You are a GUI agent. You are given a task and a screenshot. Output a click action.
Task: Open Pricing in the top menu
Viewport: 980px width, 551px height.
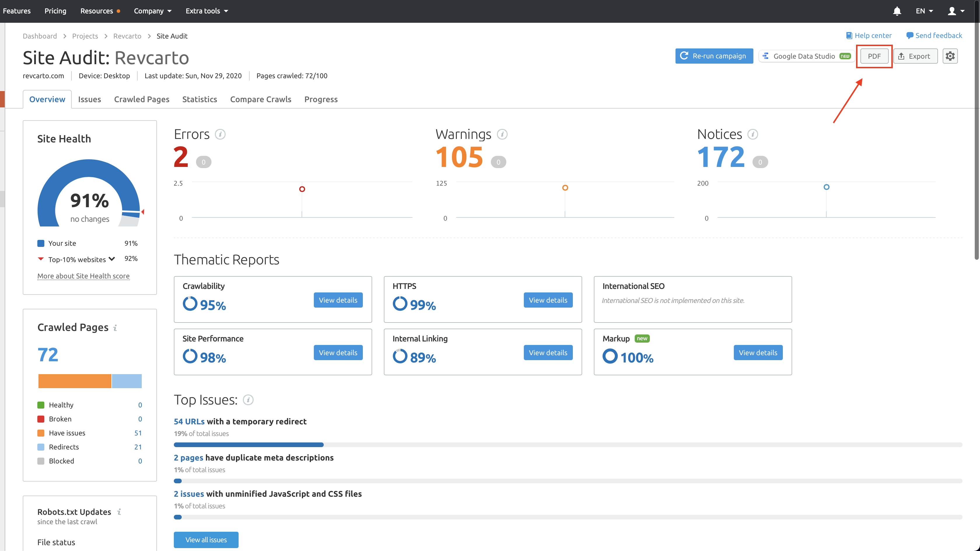click(55, 11)
